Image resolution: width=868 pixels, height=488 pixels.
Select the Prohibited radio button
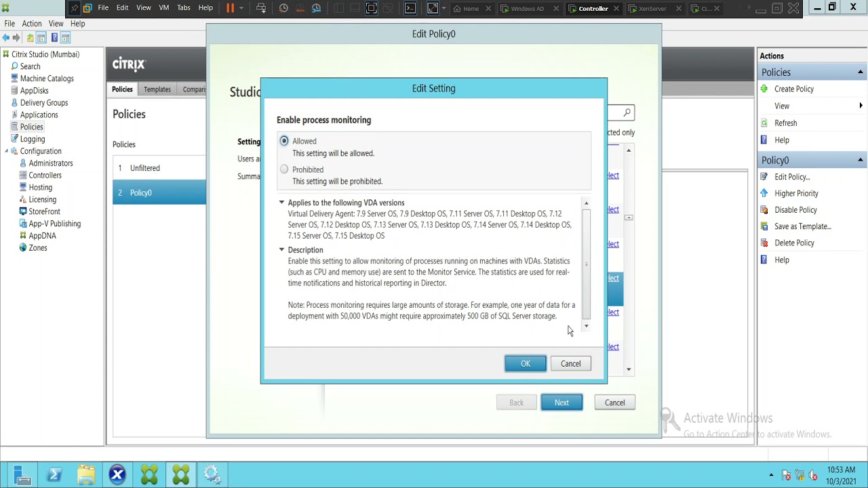(284, 169)
